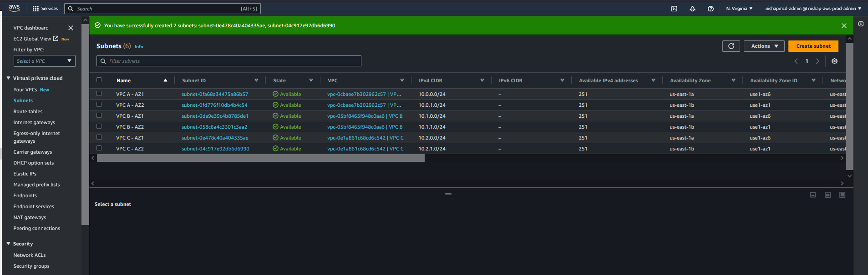Open AWS CloudShell icon in top bar
Image resolution: width=868 pixels, height=275 pixels.
(x=674, y=9)
